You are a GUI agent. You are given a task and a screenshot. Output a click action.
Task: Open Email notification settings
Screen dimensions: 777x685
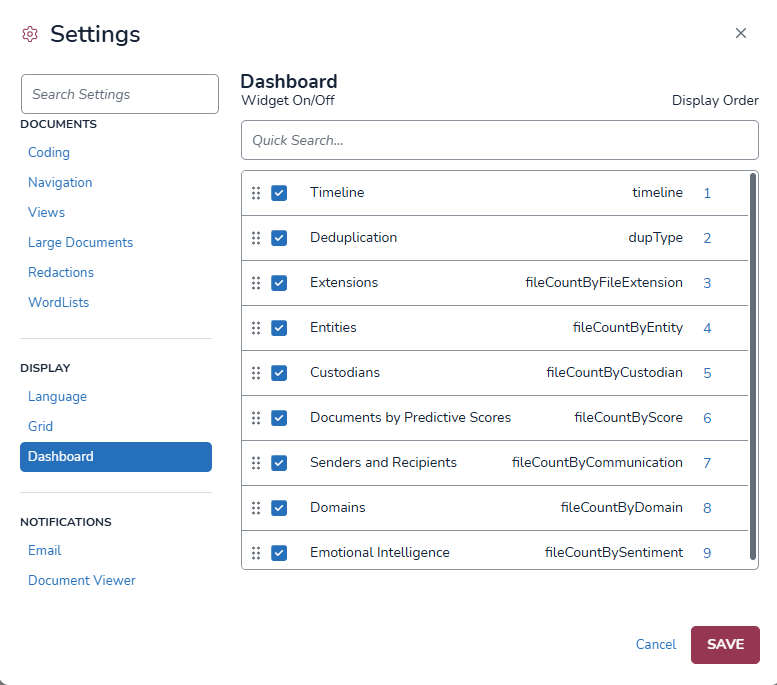click(x=45, y=551)
